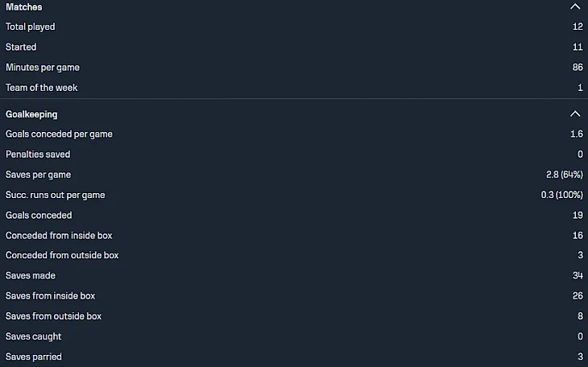Click the 2.8 (64%) saves per game value
The image size is (588, 367).
tap(564, 175)
